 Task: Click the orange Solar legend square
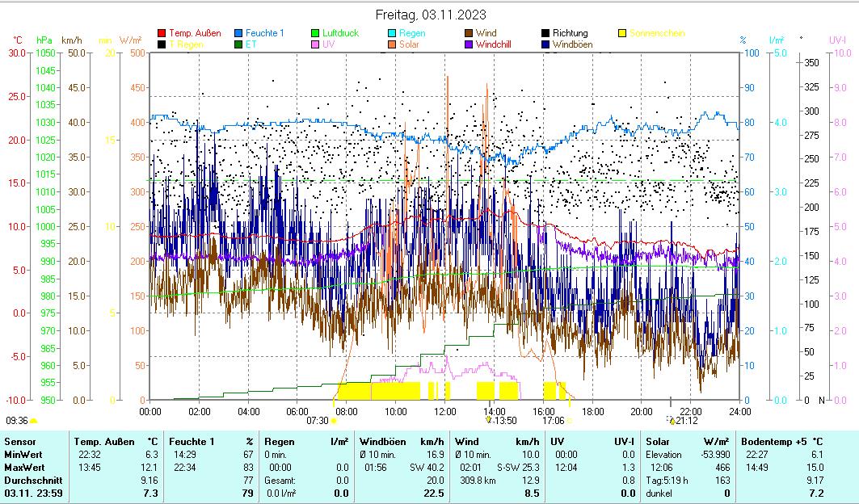click(392, 44)
